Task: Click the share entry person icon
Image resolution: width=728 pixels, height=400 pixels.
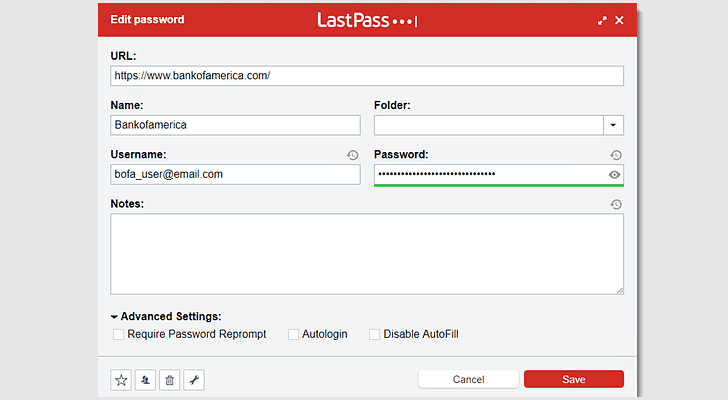Action: (x=145, y=380)
